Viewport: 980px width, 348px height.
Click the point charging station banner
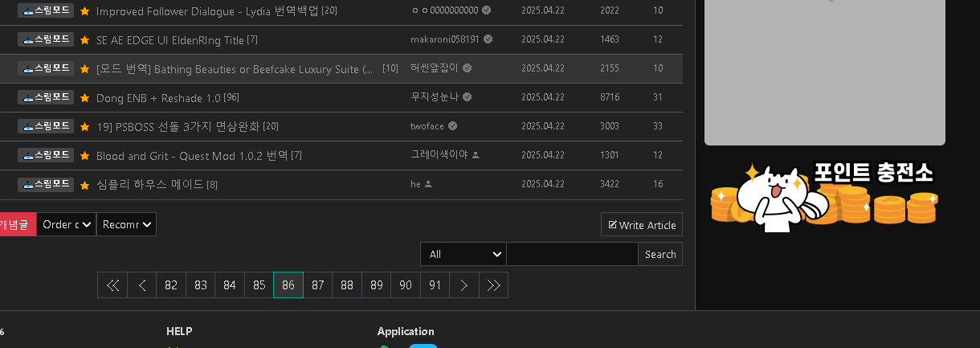point(825,196)
